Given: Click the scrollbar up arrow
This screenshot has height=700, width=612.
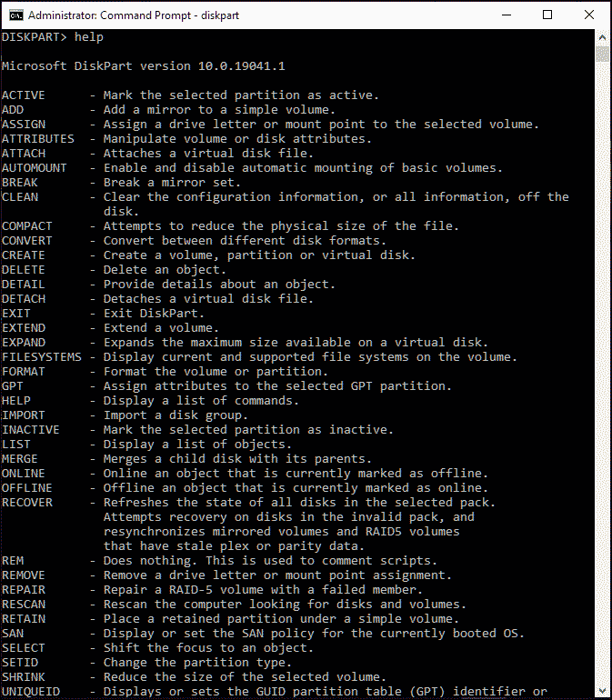Looking at the screenshot, I should pyautogui.click(x=602, y=38).
